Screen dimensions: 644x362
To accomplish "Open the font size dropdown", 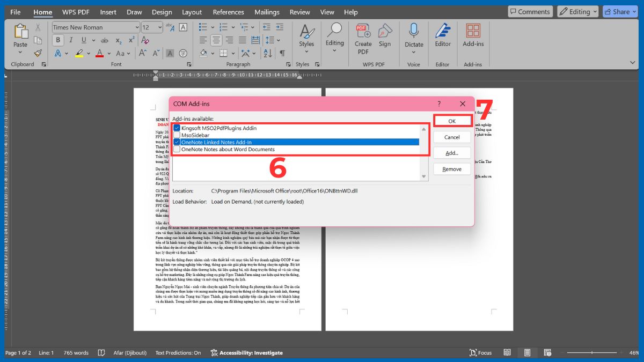I will click(158, 27).
